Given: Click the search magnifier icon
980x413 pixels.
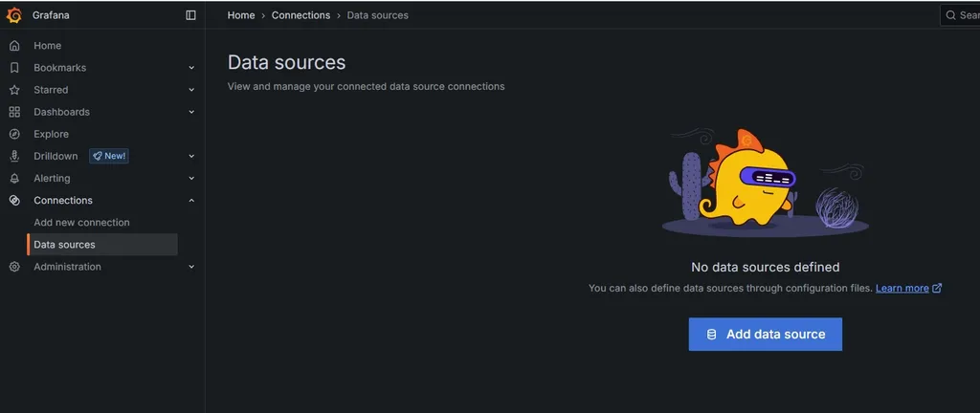Looking at the screenshot, I should pyautogui.click(x=950, y=15).
